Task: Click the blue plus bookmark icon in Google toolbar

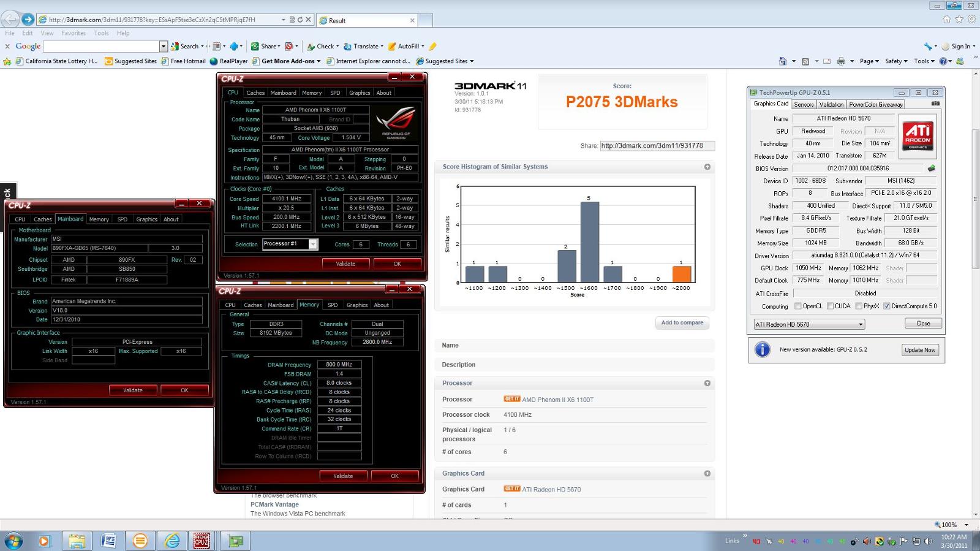Action: [x=233, y=46]
